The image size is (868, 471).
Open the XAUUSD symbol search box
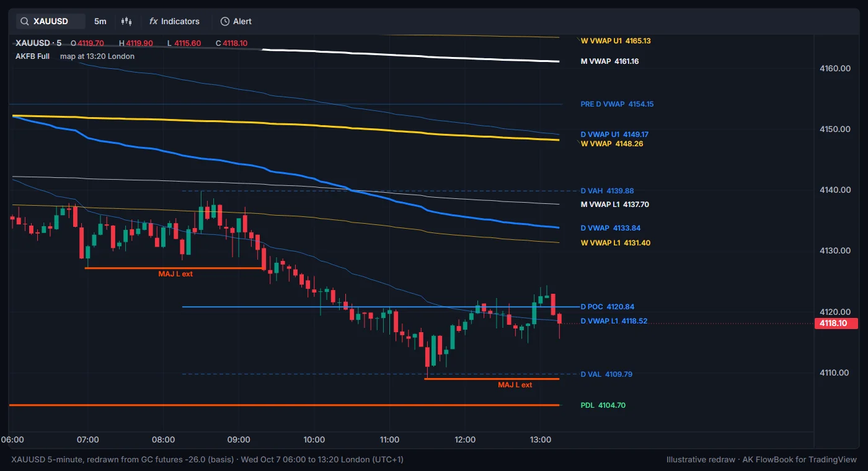51,21
